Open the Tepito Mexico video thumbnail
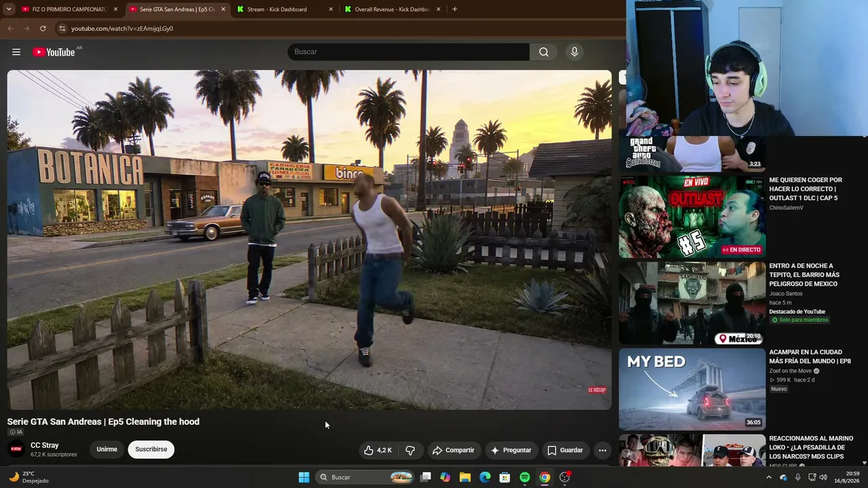868x488 pixels. point(692,304)
